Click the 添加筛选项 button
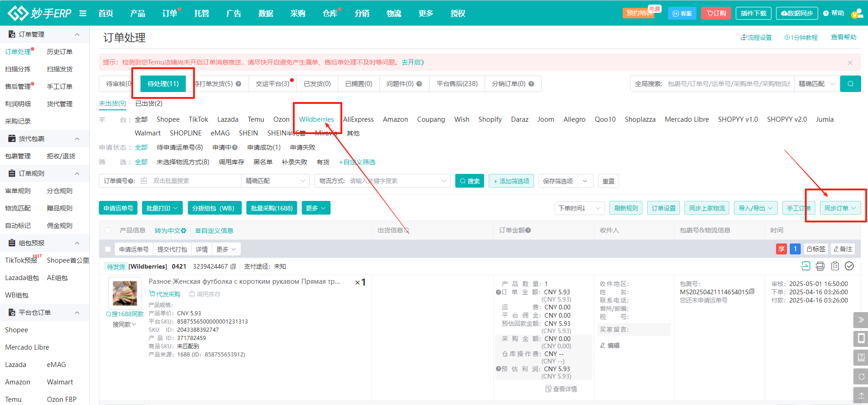868x405 pixels. (511, 181)
